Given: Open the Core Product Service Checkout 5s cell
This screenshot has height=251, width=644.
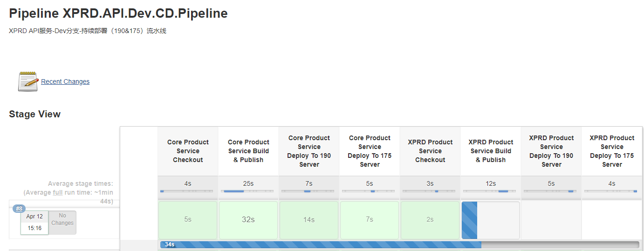Looking at the screenshot, I should coord(188,220).
